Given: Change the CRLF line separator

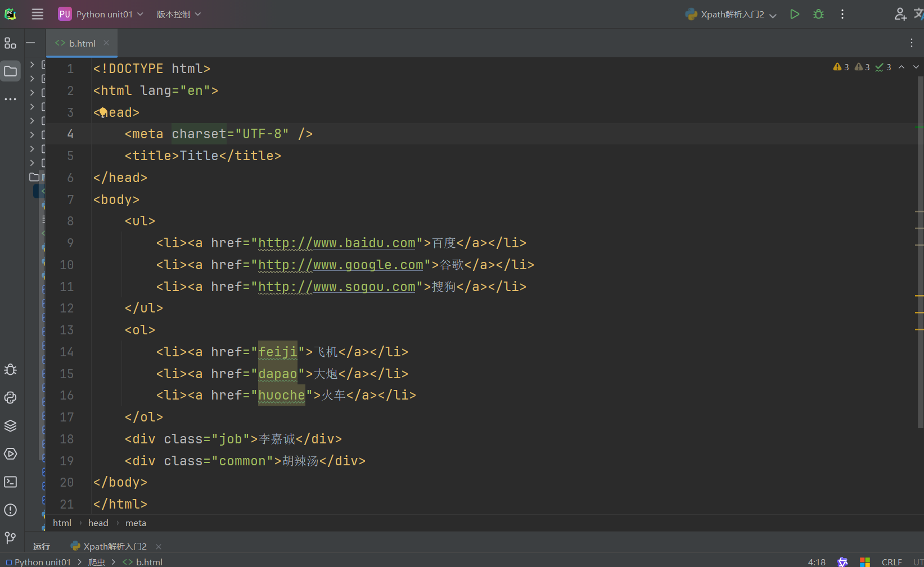Looking at the screenshot, I should (x=892, y=562).
